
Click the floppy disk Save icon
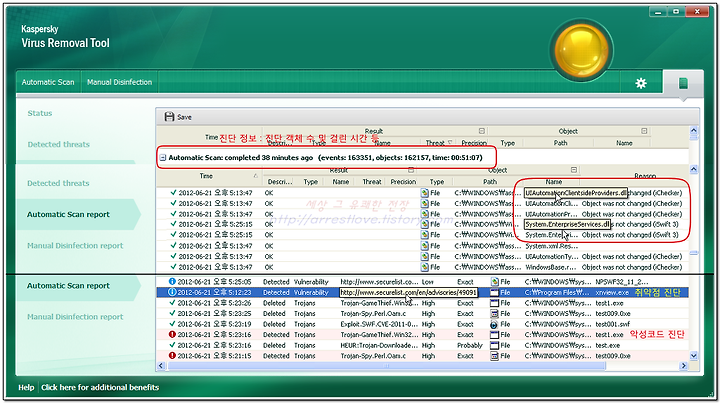[x=169, y=117]
